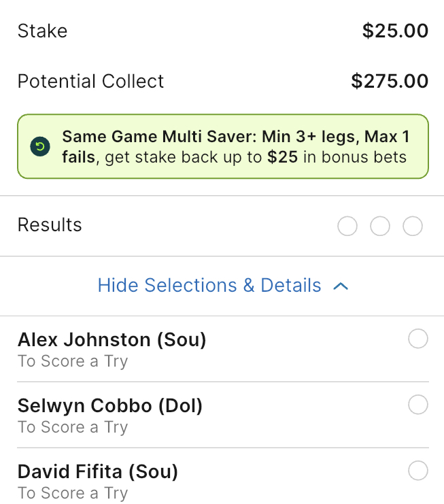The image size is (444, 504).
Task: Click the $25.00 stake amount
Action: pos(395,31)
